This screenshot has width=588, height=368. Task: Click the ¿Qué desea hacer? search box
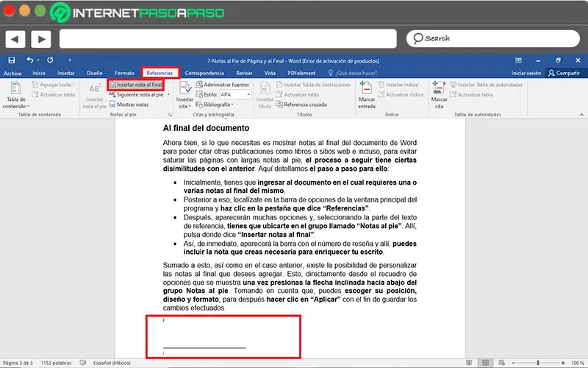(353, 73)
